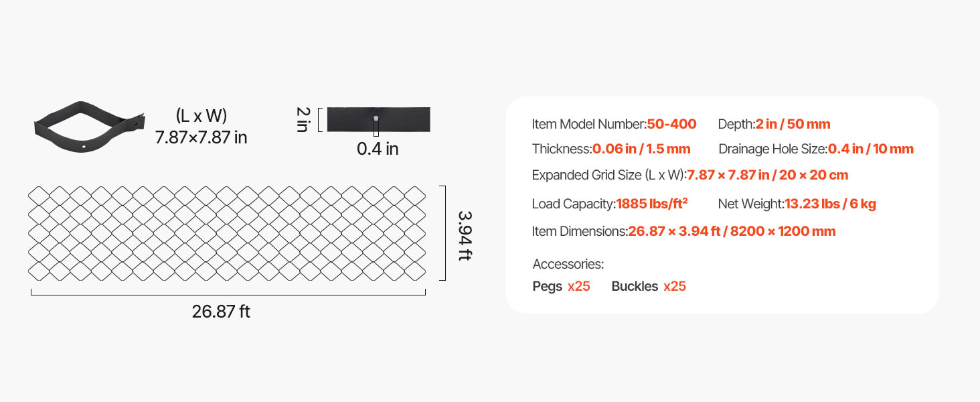Select the Buckles x25 accessory
The image size is (980, 402).
click(x=649, y=286)
